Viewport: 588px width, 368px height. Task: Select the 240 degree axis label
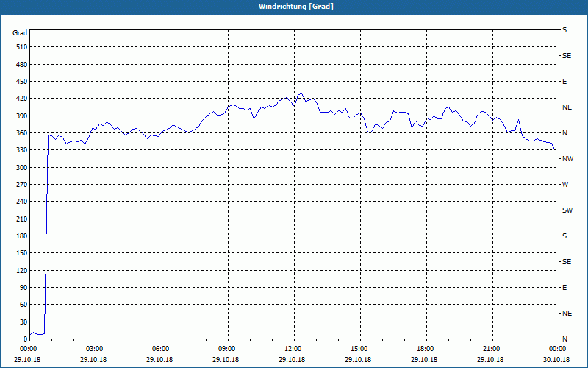(x=21, y=202)
